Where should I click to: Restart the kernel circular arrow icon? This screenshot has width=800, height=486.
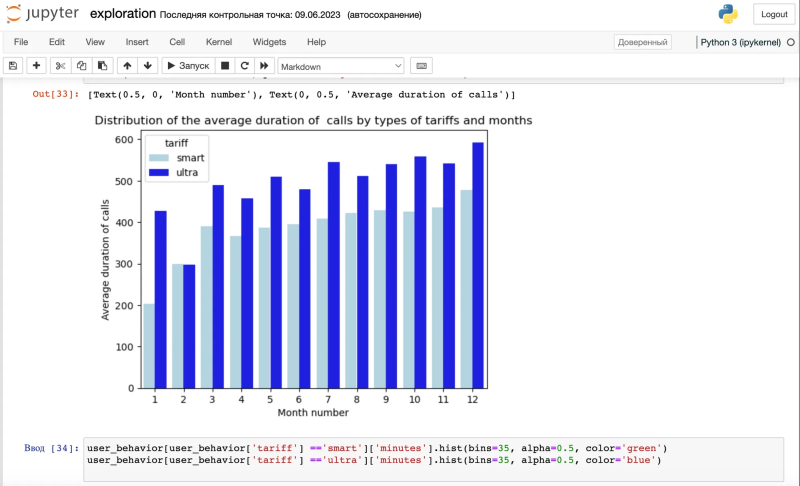pos(244,66)
